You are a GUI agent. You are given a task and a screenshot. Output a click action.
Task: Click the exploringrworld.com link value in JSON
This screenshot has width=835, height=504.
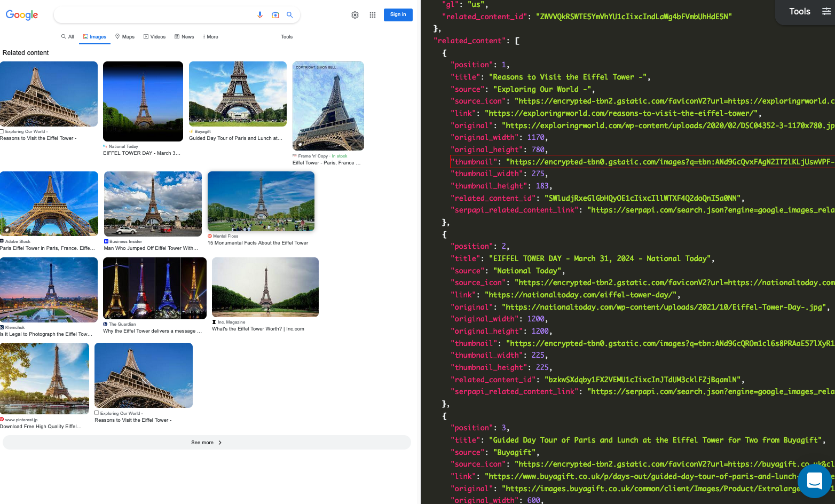click(x=620, y=113)
